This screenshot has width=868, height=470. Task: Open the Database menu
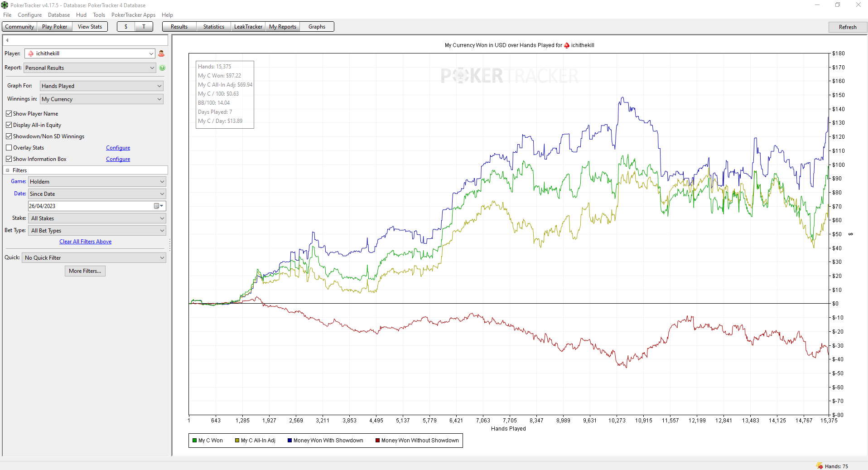pos(59,15)
